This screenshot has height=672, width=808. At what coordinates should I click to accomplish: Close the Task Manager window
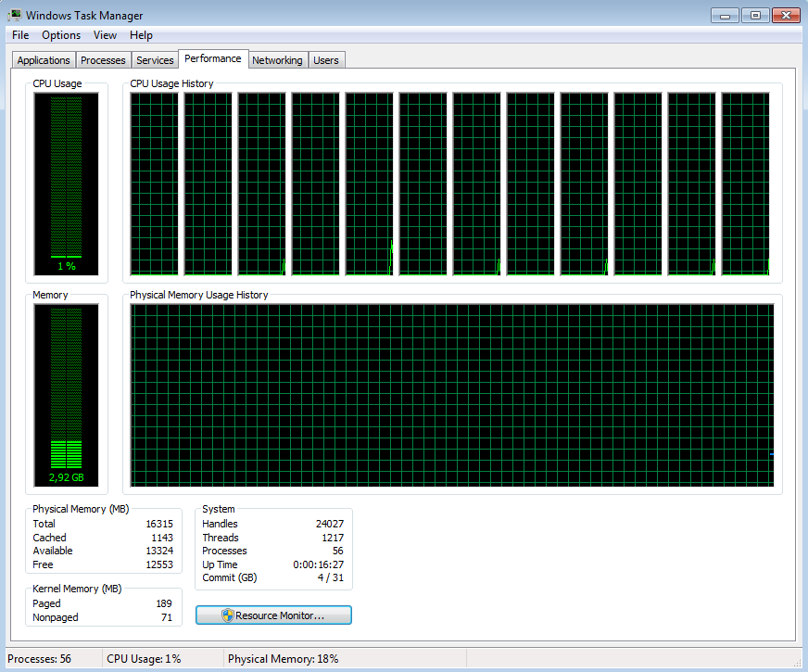(786, 16)
